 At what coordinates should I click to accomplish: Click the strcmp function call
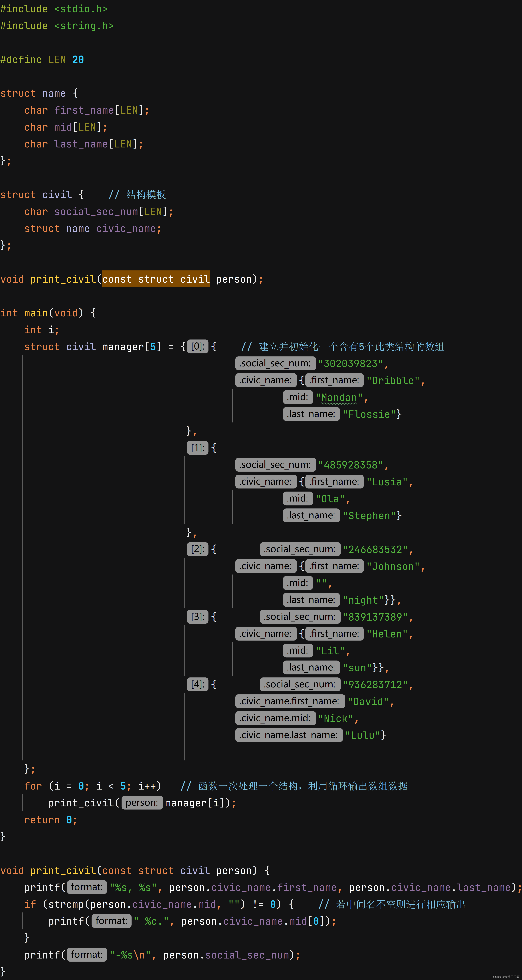66,904
